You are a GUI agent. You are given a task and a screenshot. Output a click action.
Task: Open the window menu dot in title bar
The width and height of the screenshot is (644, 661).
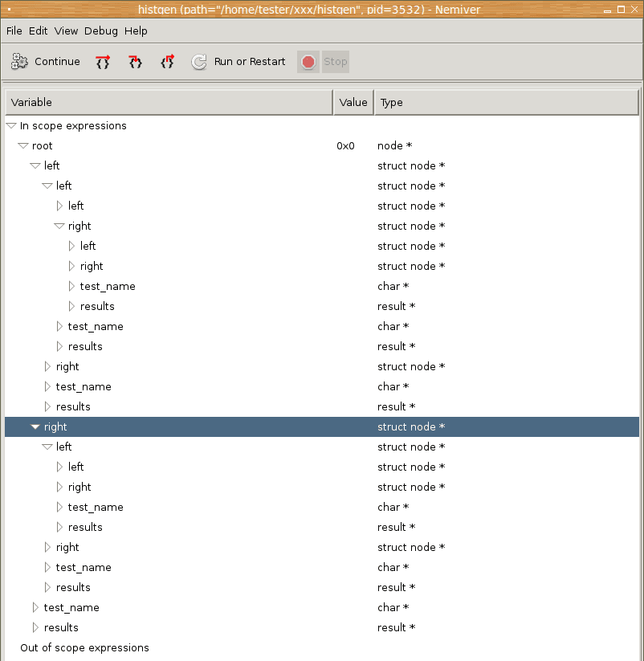coord(10,10)
